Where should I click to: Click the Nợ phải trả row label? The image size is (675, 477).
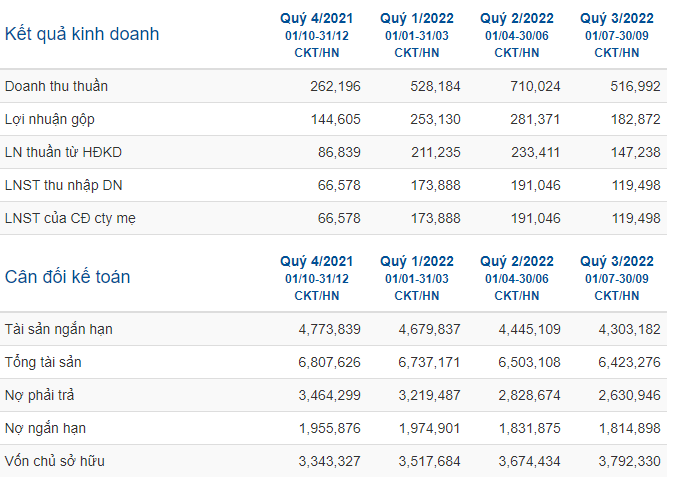pos(40,395)
